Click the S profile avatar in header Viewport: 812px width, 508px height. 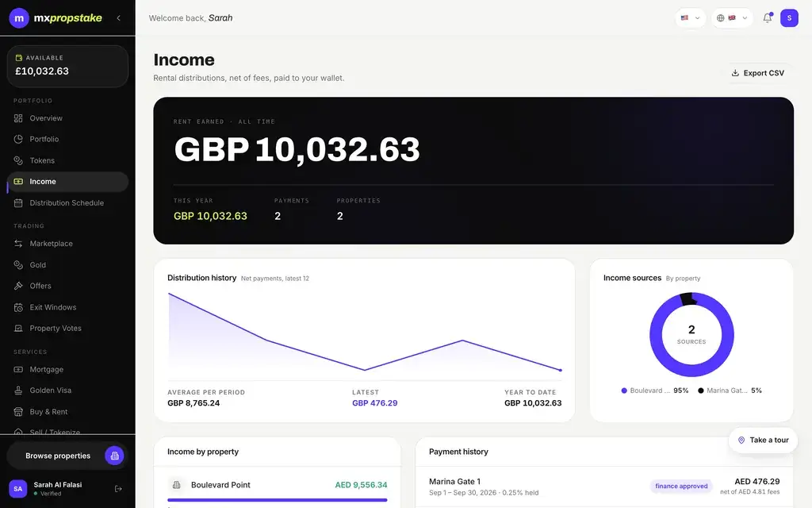coord(789,18)
